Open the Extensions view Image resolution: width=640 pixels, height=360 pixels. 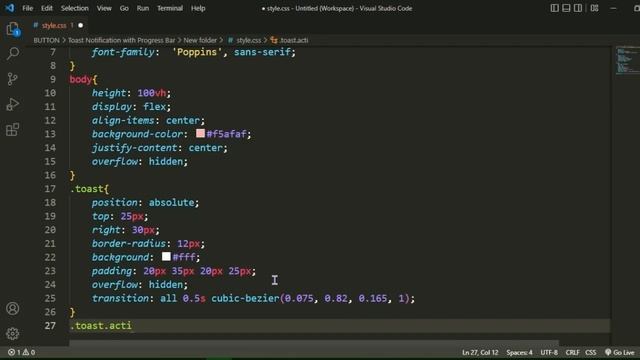tap(13, 130)
